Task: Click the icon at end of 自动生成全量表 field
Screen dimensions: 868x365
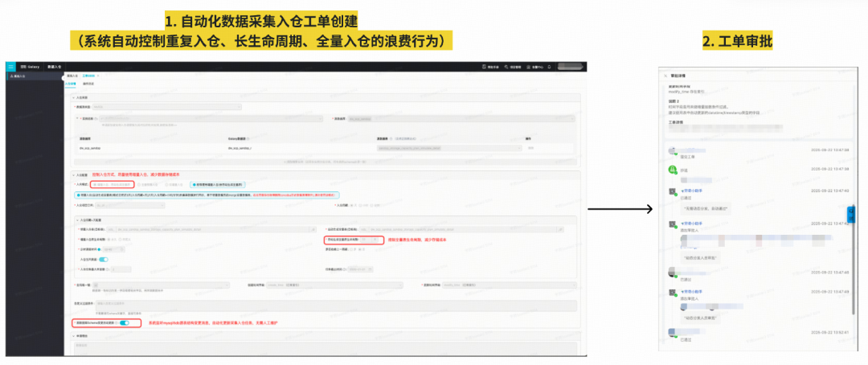Action: 560,229
